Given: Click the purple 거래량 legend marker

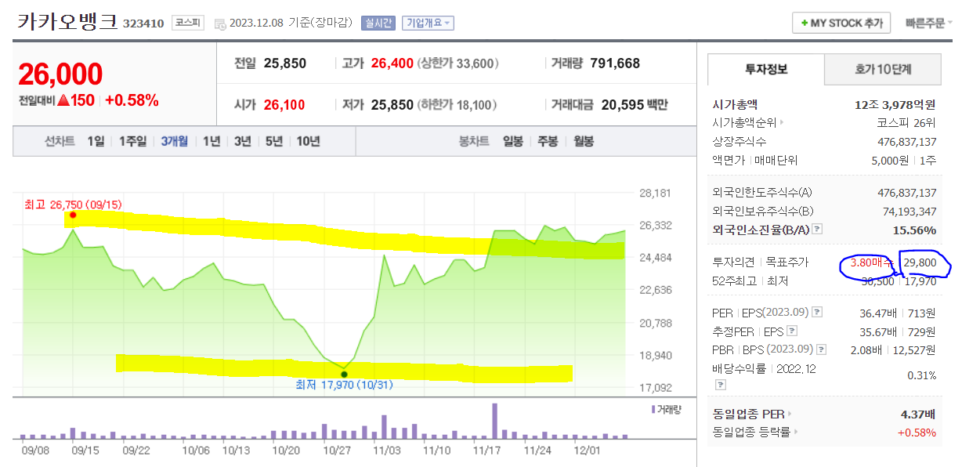Looking at the screenshot, I should tap(653, 409).
